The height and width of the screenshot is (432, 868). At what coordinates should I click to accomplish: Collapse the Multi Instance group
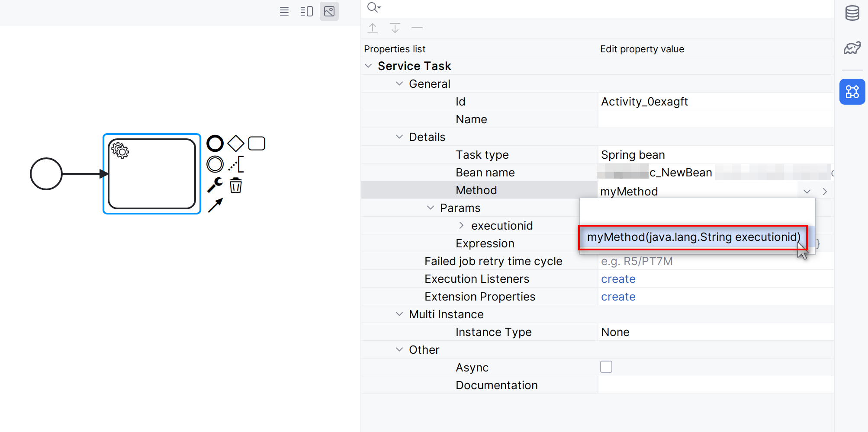click(x=399, y=314)
